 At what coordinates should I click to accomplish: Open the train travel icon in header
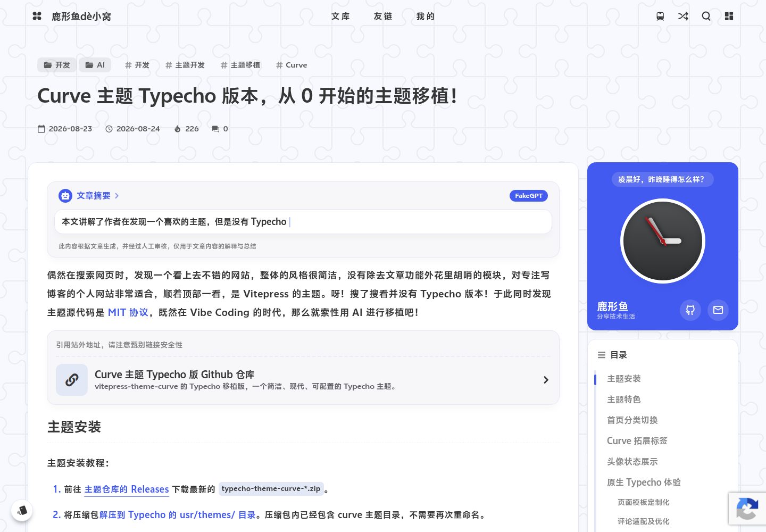tap(660, 16)
